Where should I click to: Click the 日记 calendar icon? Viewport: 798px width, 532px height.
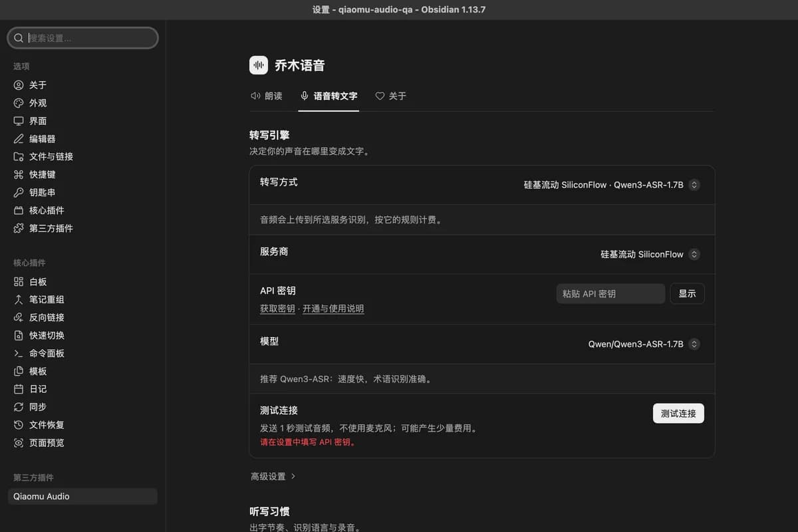19,389
